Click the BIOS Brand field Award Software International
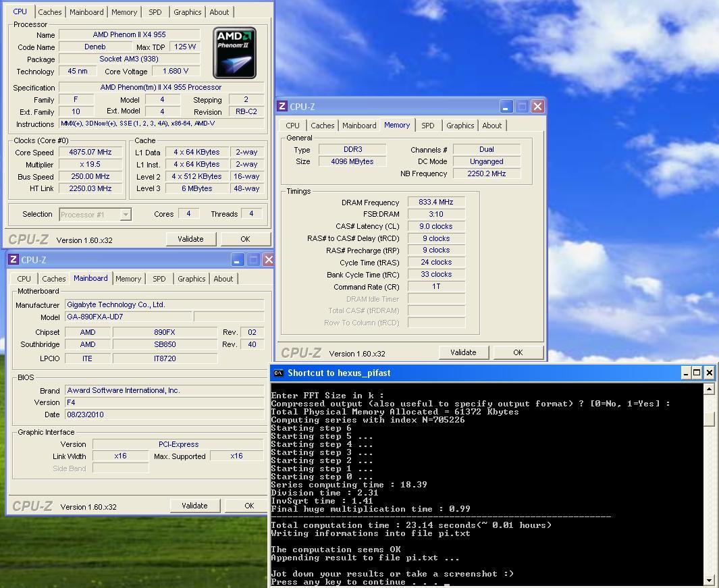The width and height of the screenshot is (719, 588). 165,390
